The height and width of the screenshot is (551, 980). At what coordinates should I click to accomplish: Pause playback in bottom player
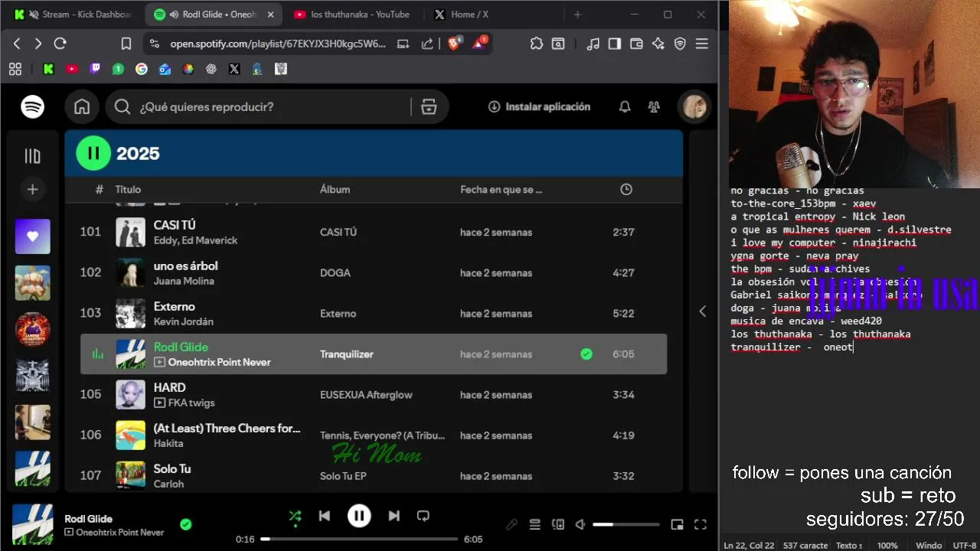click(x=359, y=516)
